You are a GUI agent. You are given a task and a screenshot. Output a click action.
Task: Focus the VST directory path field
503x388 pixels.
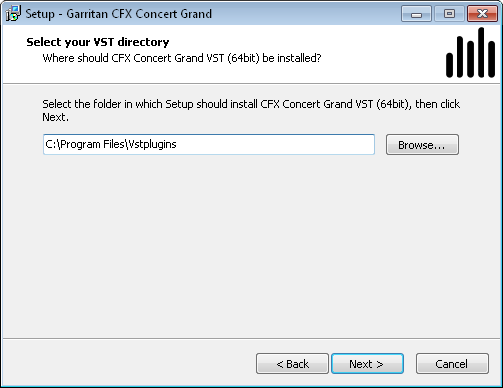(x=209, y=144)
